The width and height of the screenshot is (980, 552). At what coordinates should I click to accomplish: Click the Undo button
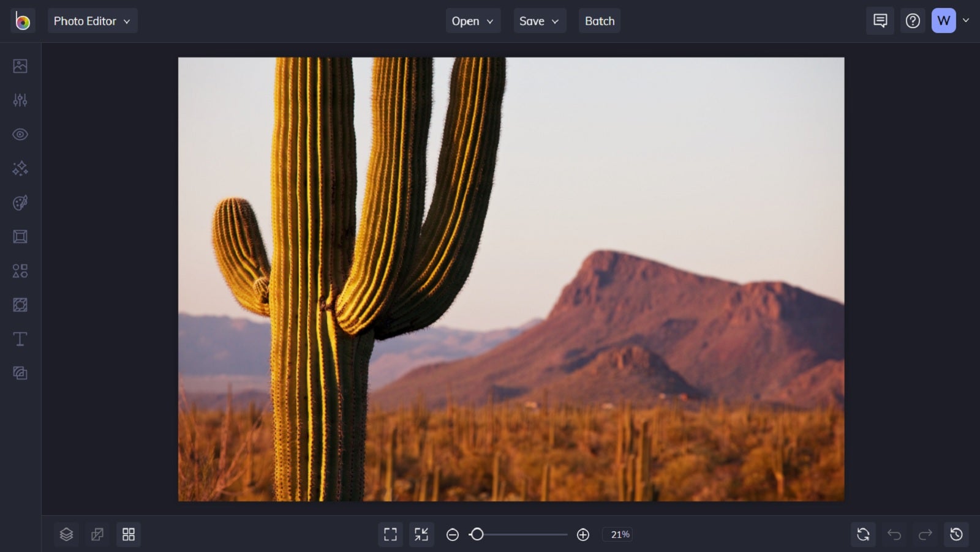(894, 534)
